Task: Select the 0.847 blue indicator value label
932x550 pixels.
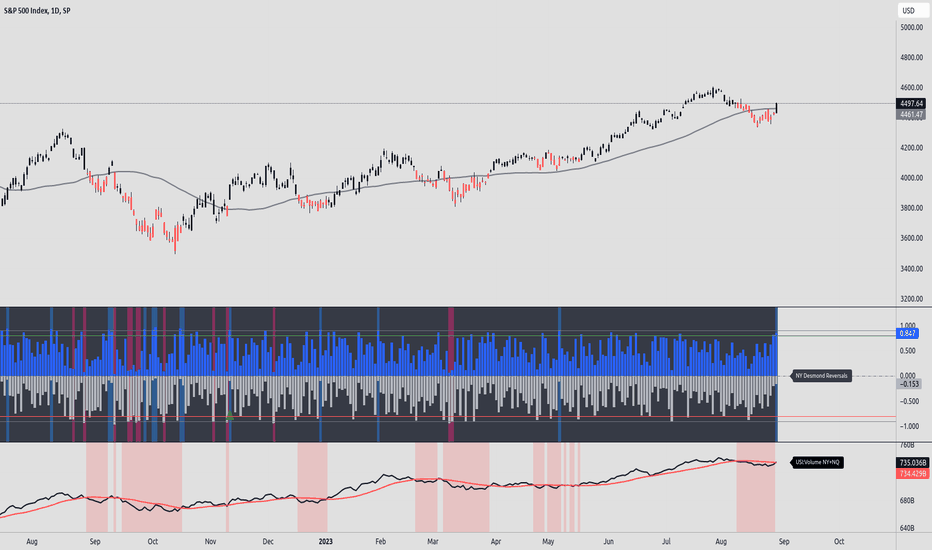Action: (x=907, y=334)
